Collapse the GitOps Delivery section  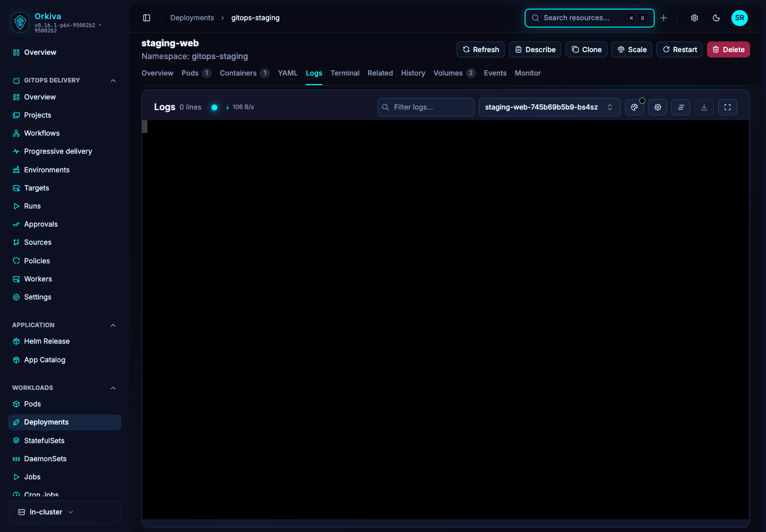point(113,80)
